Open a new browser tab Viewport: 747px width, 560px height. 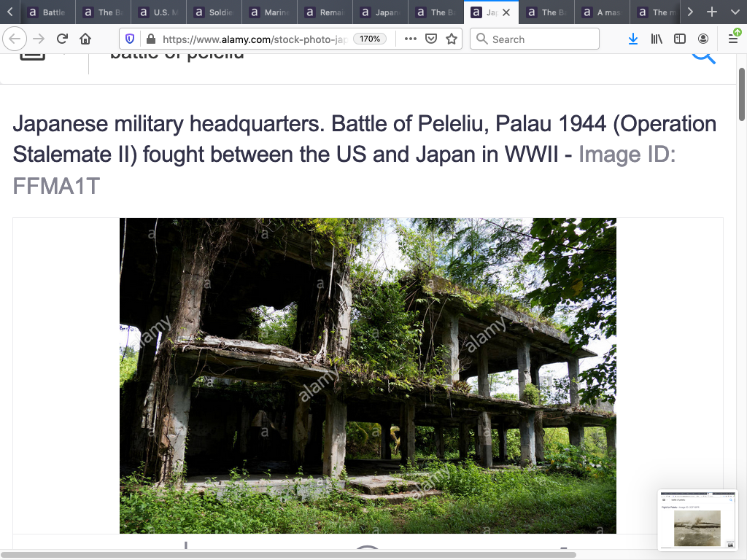(712, 12)
